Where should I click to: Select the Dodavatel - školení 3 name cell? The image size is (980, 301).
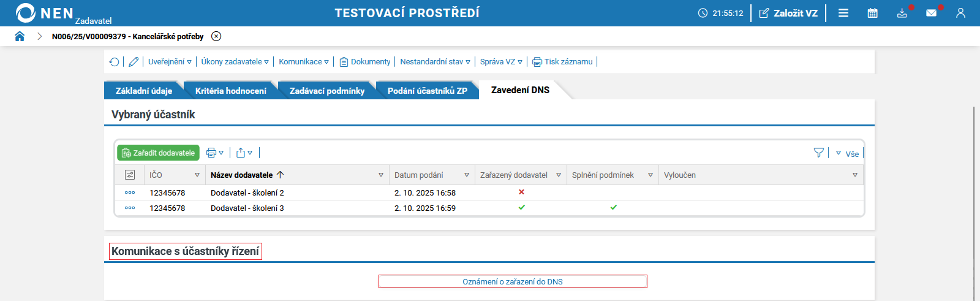click(x=247, y=208)
